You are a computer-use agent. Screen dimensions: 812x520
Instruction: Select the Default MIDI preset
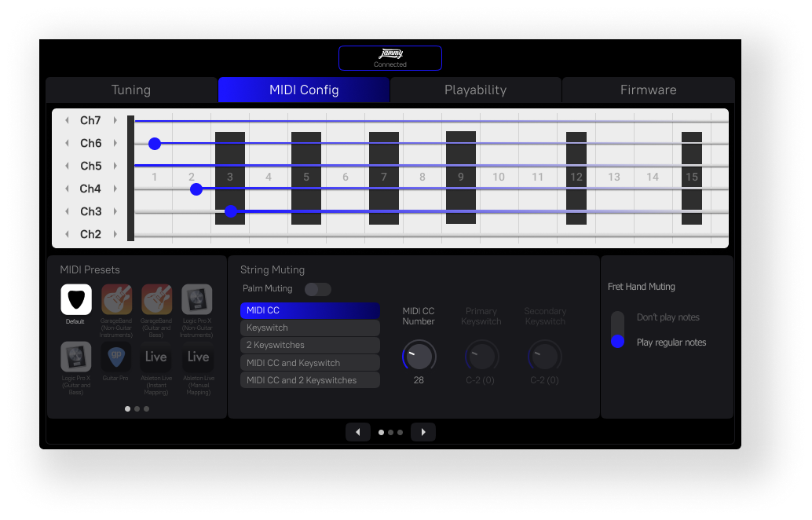click(x=75, y=300)
